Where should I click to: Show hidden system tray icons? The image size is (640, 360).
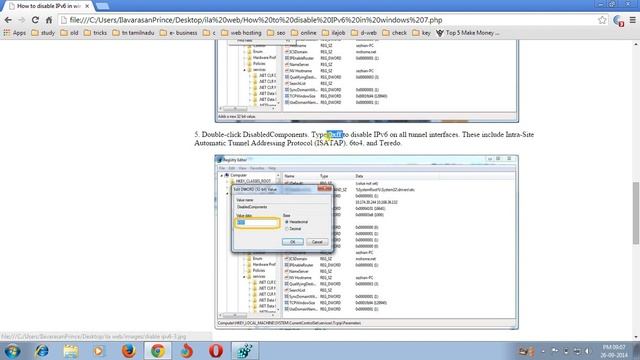[x=543, y=351]
